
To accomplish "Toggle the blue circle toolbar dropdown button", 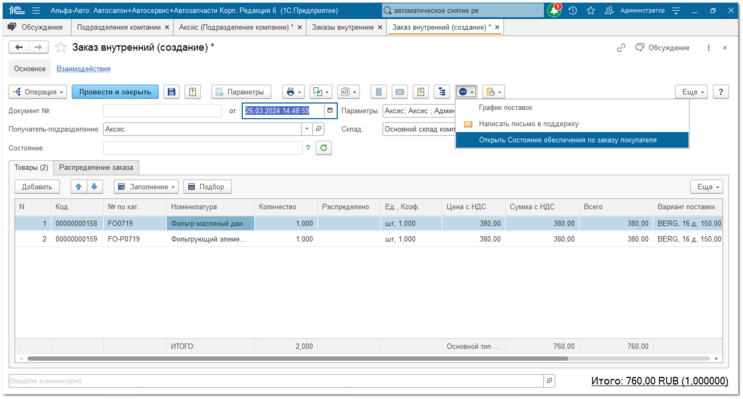I will 466,92.
